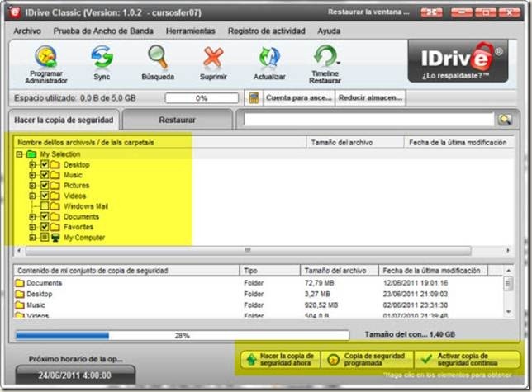The image size is (532, 392).
Task: Click the Desktop folder icon in tree
Action: [55, 165]
